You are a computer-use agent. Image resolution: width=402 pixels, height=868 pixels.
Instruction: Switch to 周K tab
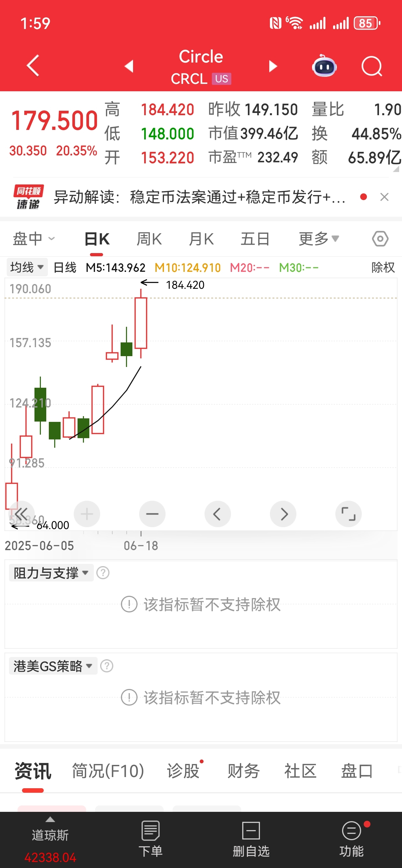149,239
